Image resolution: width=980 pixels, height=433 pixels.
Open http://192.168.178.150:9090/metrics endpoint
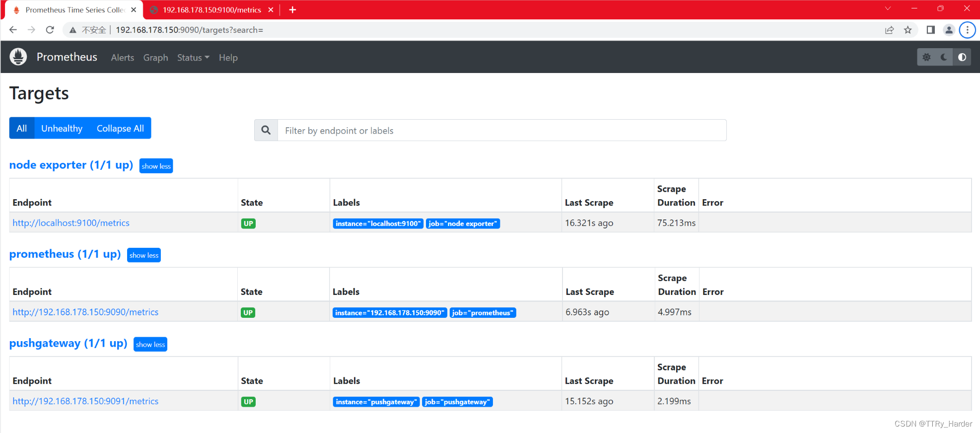pos(85,312)
